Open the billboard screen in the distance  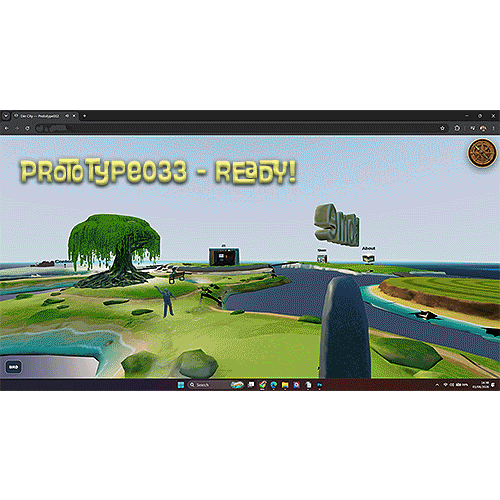click(x=224, y=256)
